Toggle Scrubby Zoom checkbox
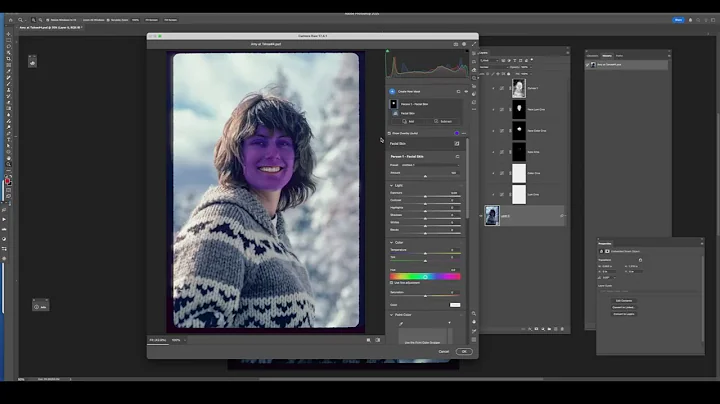The width and height of the screenshot is (720, 404). pos(108,20)
